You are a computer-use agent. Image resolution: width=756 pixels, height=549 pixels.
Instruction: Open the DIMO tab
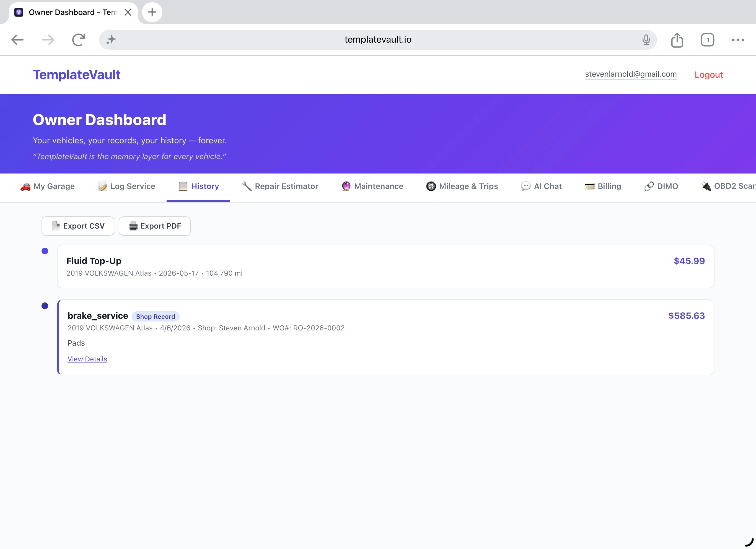point(661,186)
